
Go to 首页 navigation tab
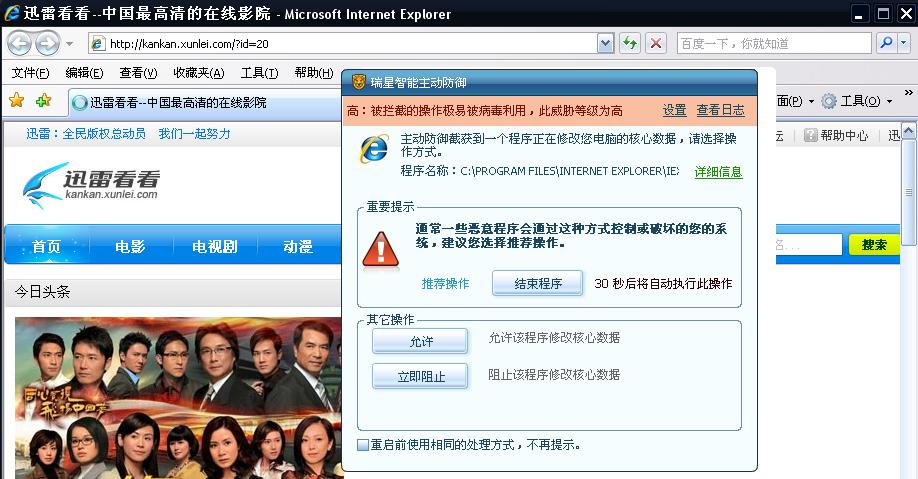46,247
